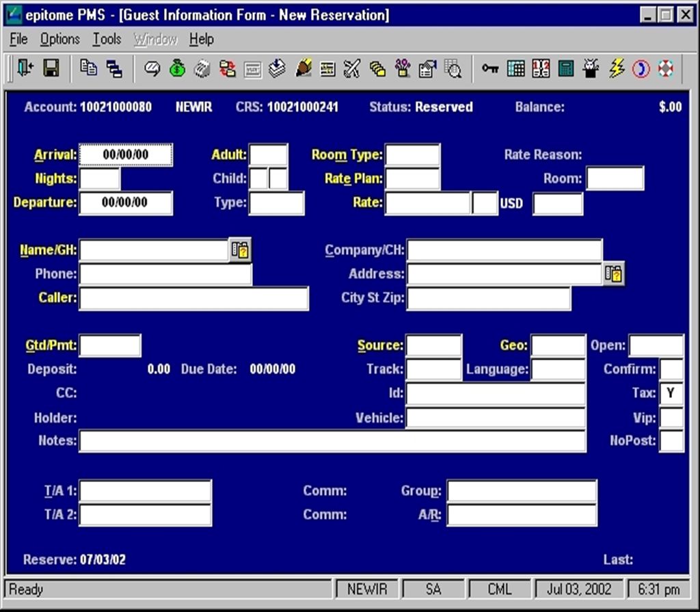Click the gray ticket stub icon

[202, 69]
